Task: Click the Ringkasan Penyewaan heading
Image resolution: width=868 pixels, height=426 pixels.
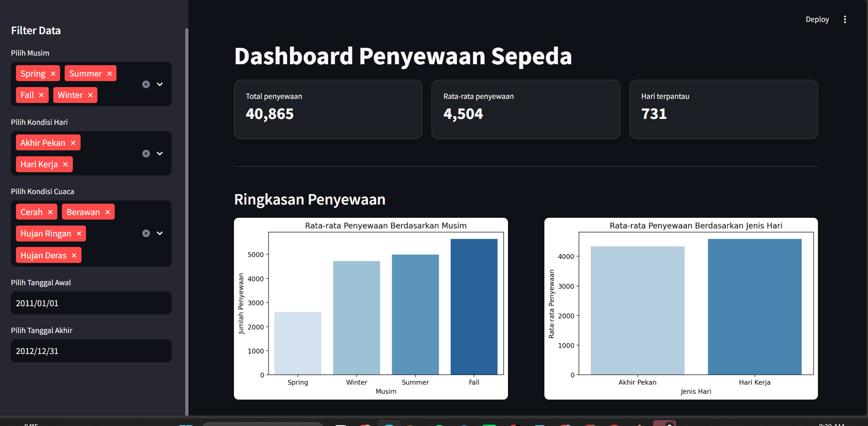Action: click(310, 200)
